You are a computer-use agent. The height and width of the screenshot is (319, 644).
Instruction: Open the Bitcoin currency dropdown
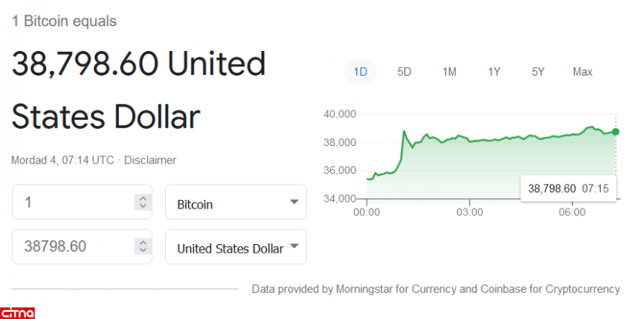[x=236, y=202]
